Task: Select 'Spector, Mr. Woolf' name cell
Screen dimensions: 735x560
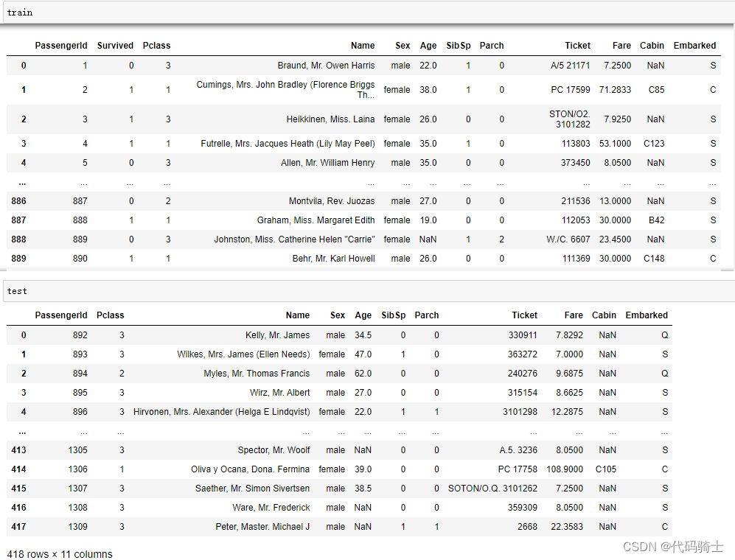Action: [x=274, y=450]
